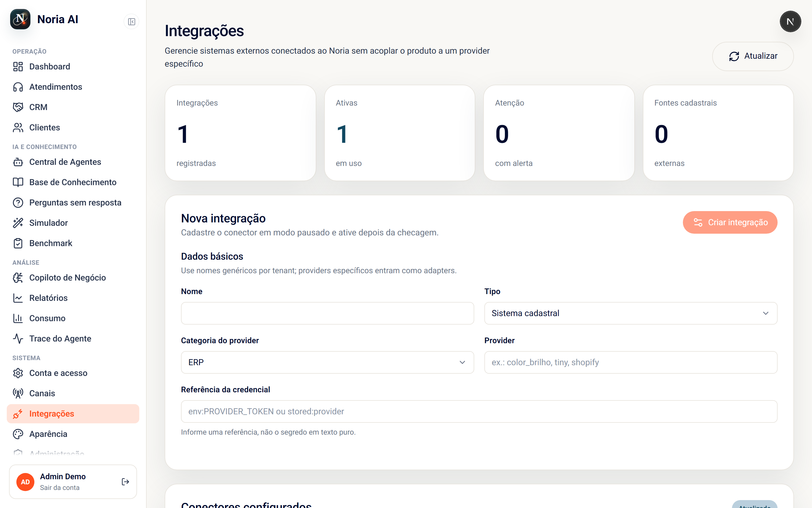Click the Atualizar button

753,56
